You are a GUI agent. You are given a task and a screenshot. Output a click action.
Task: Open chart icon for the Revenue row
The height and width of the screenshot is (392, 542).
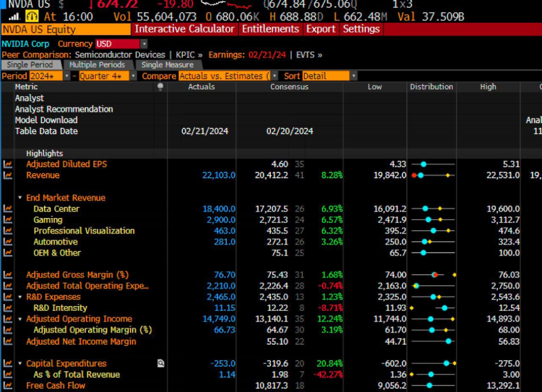click(7, 175)
